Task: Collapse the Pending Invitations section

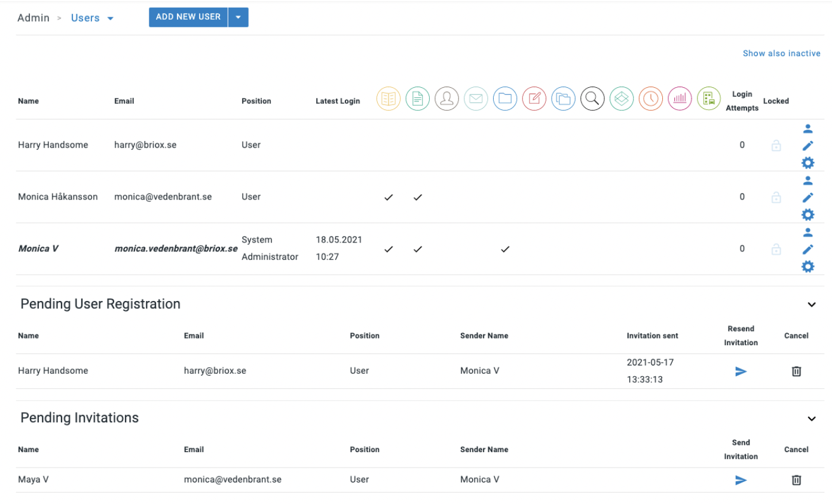Action: click(x=811, y=419)
